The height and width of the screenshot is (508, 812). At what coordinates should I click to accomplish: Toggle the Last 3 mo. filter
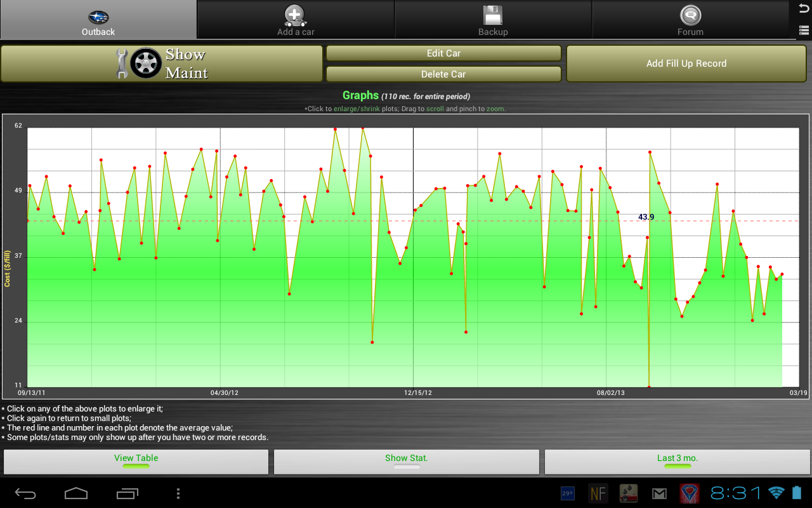pos(678,462)
